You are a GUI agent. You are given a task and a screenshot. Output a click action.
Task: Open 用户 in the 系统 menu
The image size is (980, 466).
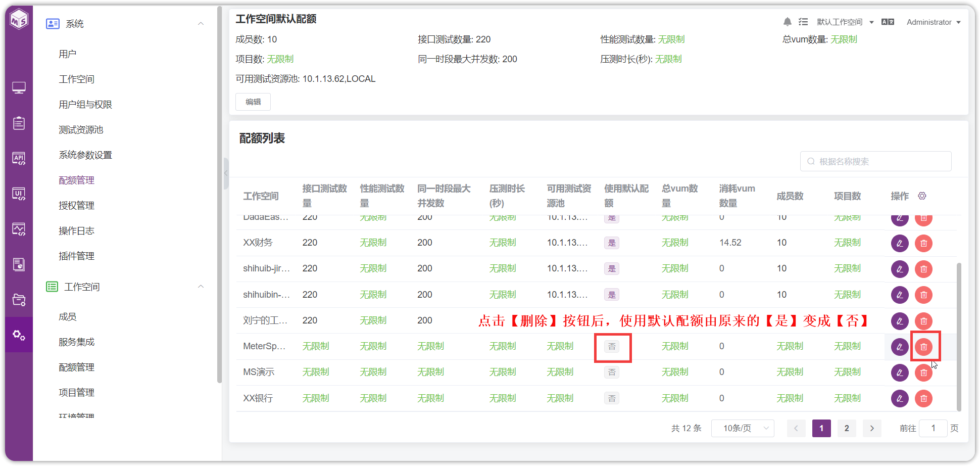(68, 54)
